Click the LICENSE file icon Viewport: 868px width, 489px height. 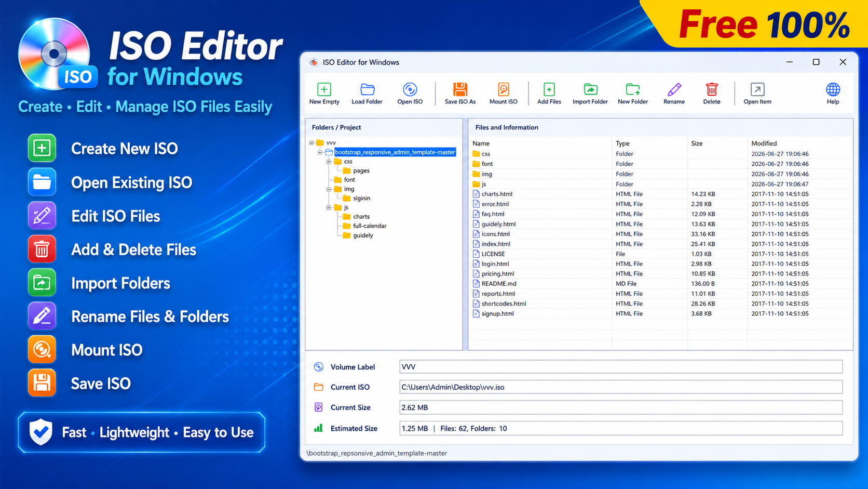click(476, 254)
